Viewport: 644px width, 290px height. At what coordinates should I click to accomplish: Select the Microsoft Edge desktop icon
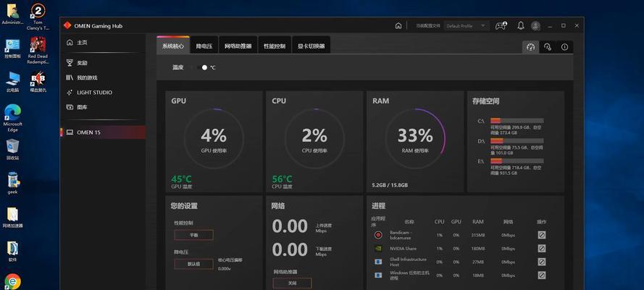pyautogui.click(x=13, y=118)
